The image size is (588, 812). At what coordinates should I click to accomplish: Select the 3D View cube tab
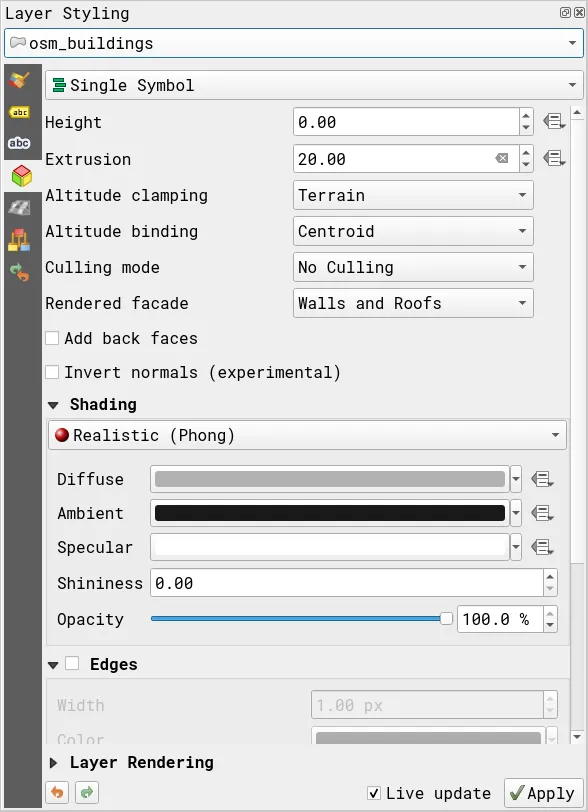(21, 176)
